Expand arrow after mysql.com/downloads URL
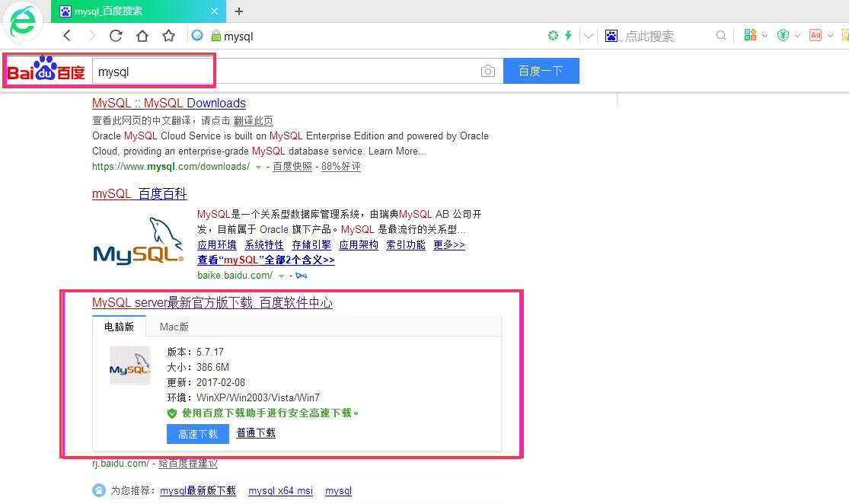The image size is (849, 504). 258,167
